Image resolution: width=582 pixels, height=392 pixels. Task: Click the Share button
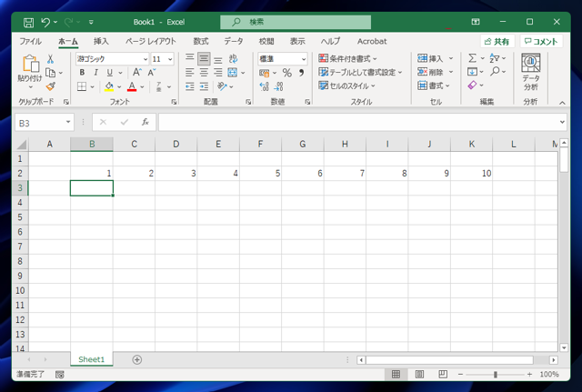(497, 41)
